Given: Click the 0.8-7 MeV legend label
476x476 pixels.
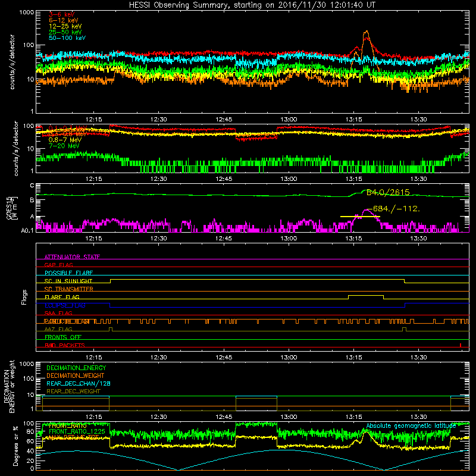Looking at the screenshot, I should click(65, 140).
